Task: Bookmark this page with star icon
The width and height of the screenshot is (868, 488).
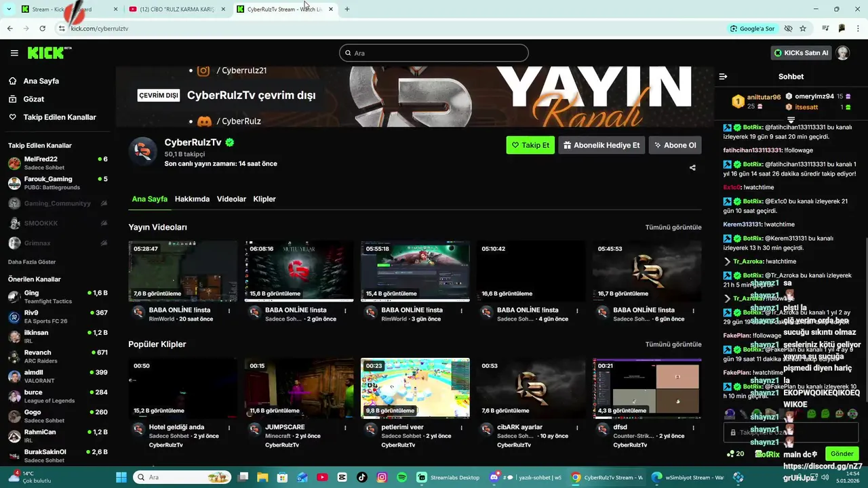Action: pos(803,28)
